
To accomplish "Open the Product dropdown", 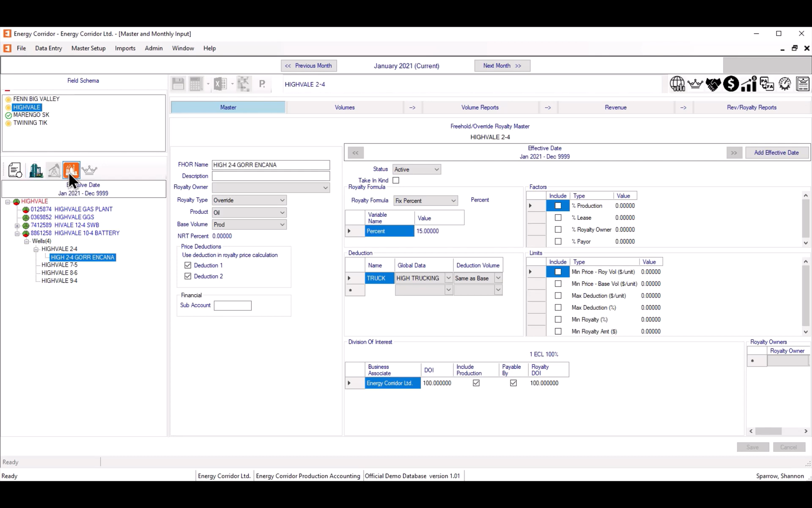I will tap(282, 213).
